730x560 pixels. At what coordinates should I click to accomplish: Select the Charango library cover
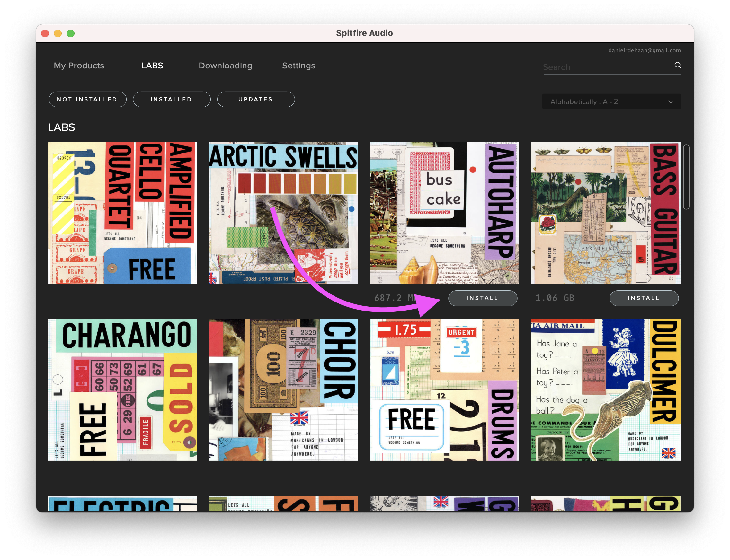[122, 390]
